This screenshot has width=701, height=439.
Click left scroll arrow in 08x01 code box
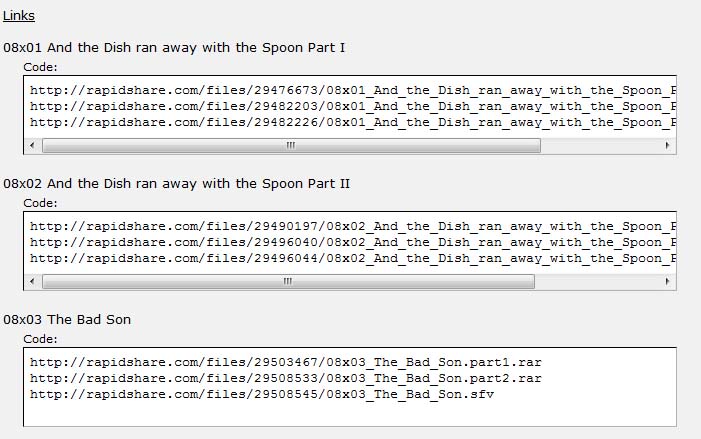pos(32,145)
